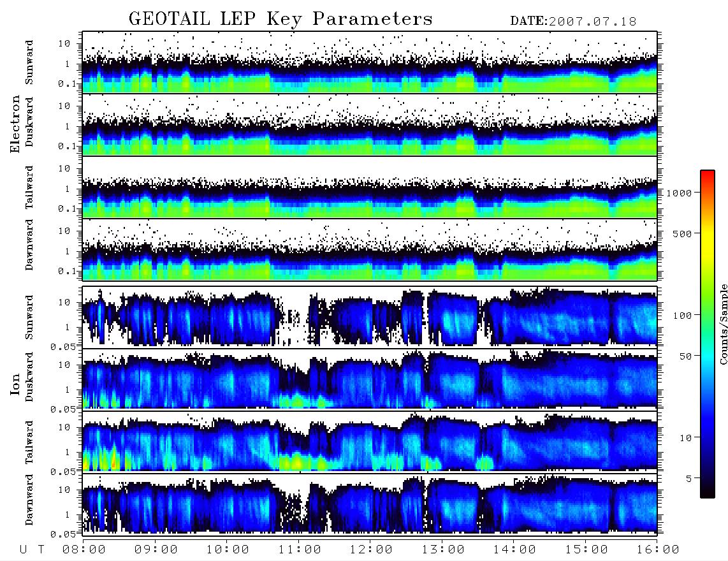Select the Ion Duskward panel label
728x561 pixels.
click(x=29, y=377)
